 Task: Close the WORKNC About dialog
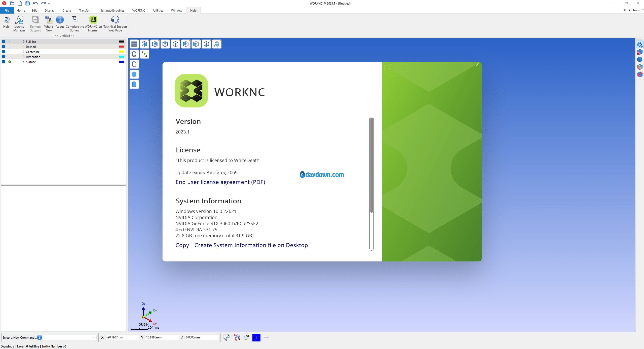coord(477,65)
